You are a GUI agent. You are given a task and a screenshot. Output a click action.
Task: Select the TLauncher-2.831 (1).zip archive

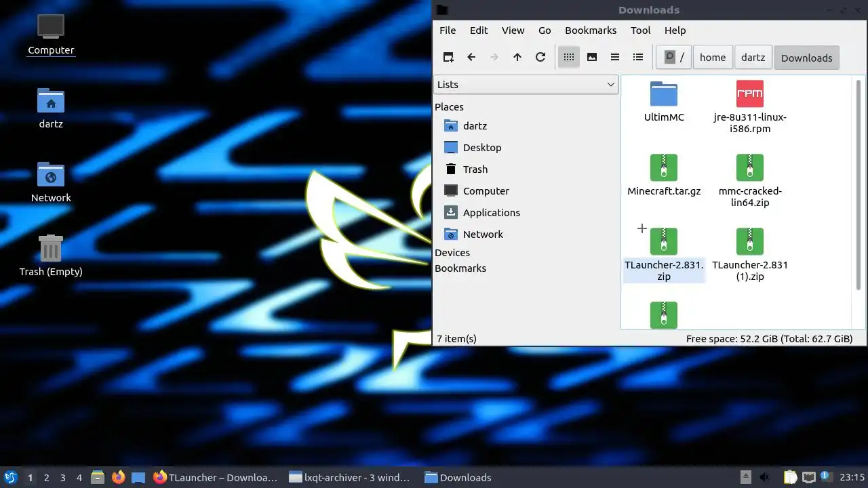[x=750, y=255]
